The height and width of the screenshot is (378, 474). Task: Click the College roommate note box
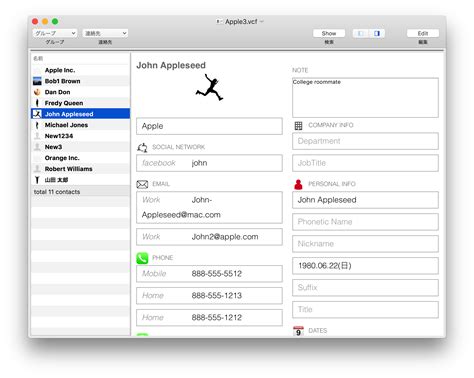[365, 97]
